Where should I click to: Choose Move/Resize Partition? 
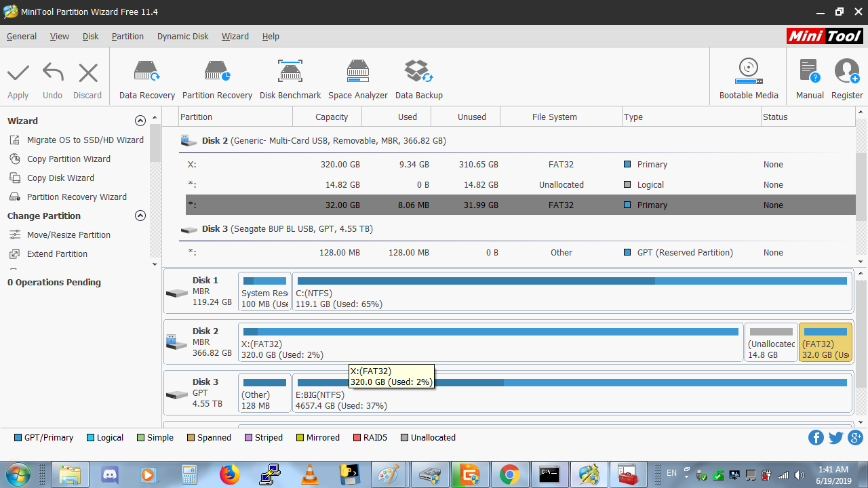(x=68, y=235)
